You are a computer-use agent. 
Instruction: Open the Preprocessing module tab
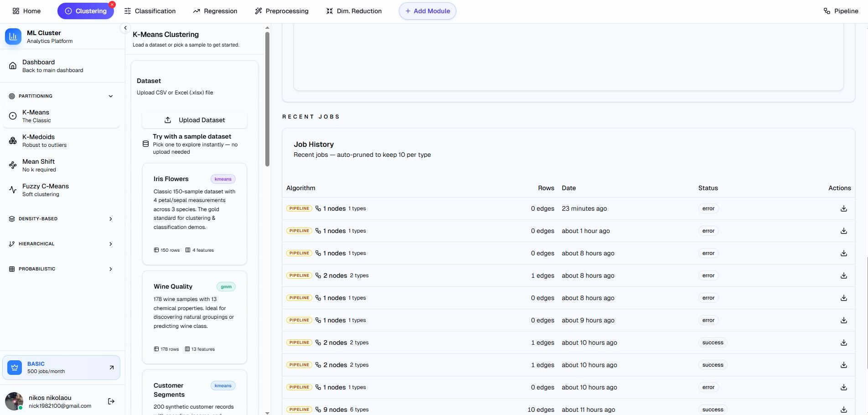click(x=282, y=10)
